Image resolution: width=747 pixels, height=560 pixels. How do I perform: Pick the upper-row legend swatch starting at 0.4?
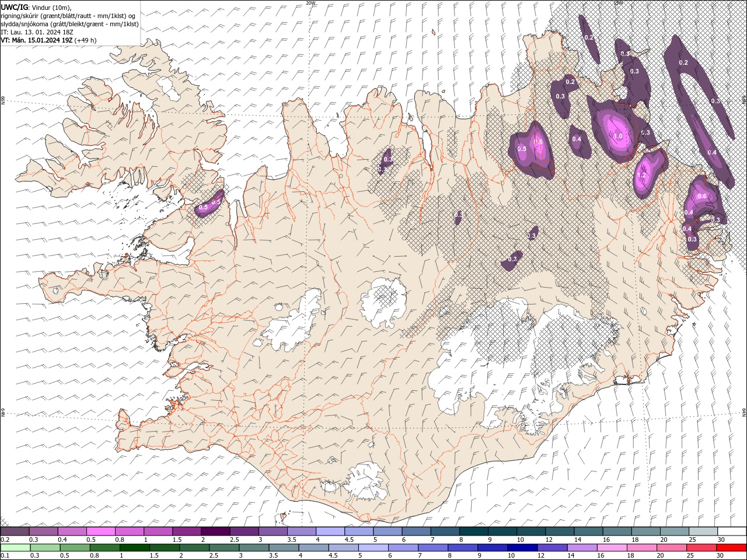click(x=72, y=531)
